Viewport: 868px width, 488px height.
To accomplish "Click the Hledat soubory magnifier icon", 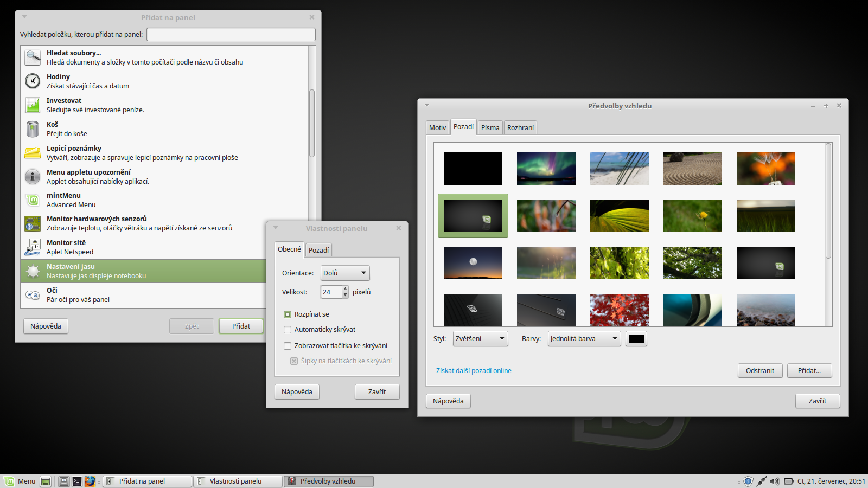I will (33, 57).
